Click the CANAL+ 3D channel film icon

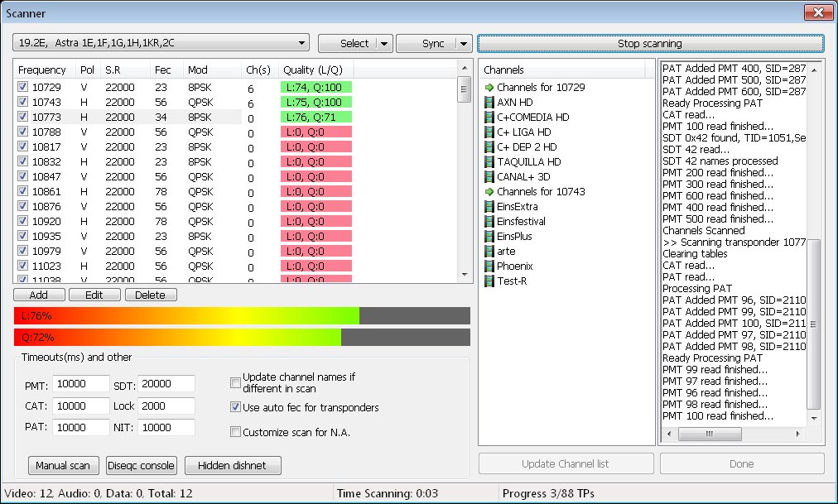pyautogui.click(x=489, y=177)
